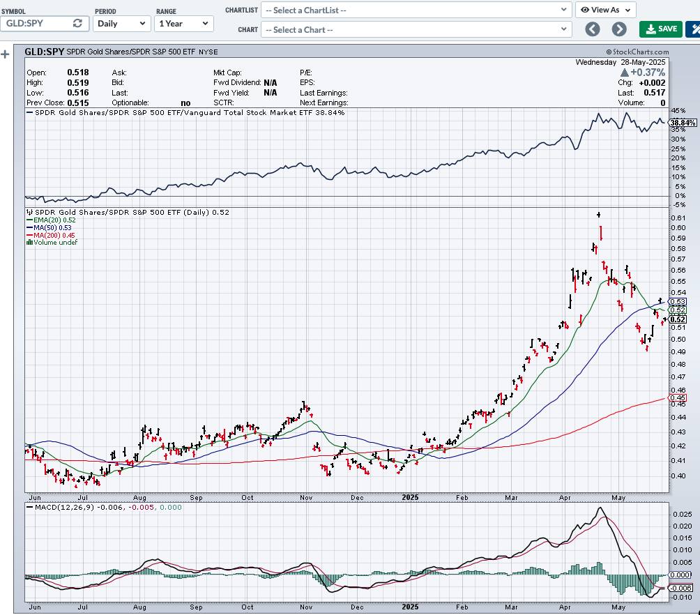
Task: Click the Low 0.516 value
Action: (77, 93)
